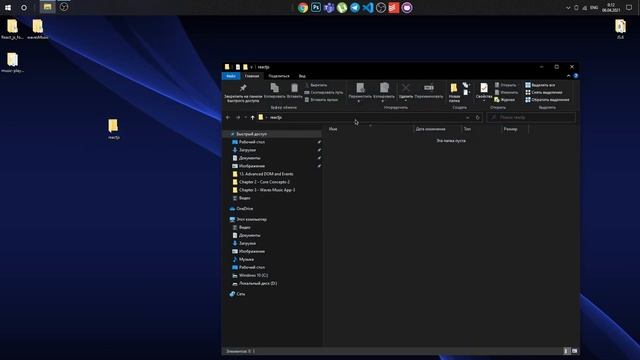Open the New item dropdown in Create group
640x360 pixels.
466,85
